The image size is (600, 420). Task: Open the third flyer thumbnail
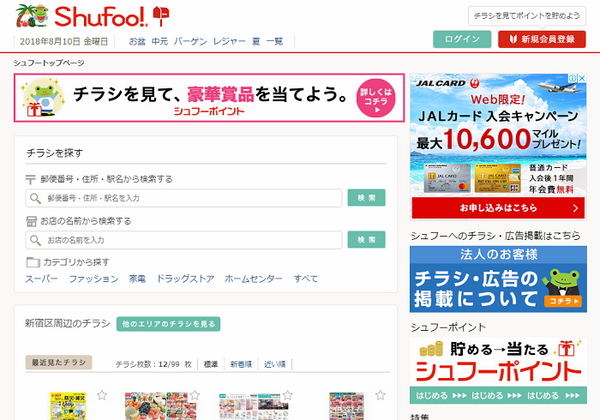253,407
